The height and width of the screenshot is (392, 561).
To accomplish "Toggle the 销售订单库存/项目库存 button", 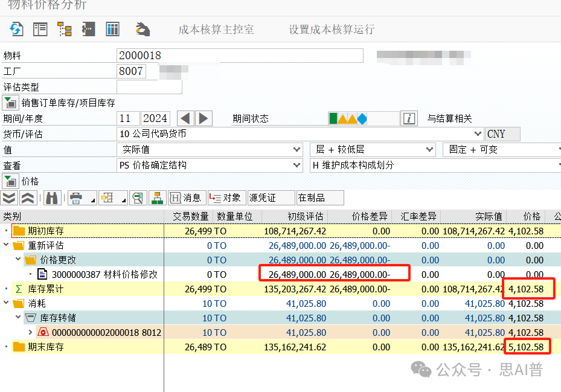I will click(x=10, y=102).
